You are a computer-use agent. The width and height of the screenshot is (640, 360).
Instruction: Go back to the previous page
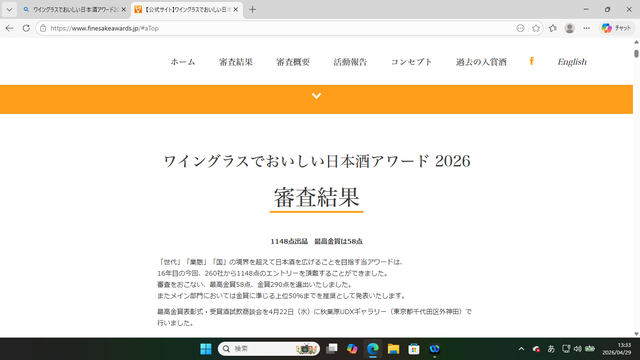pyautogui.click(x=9, y=28)
